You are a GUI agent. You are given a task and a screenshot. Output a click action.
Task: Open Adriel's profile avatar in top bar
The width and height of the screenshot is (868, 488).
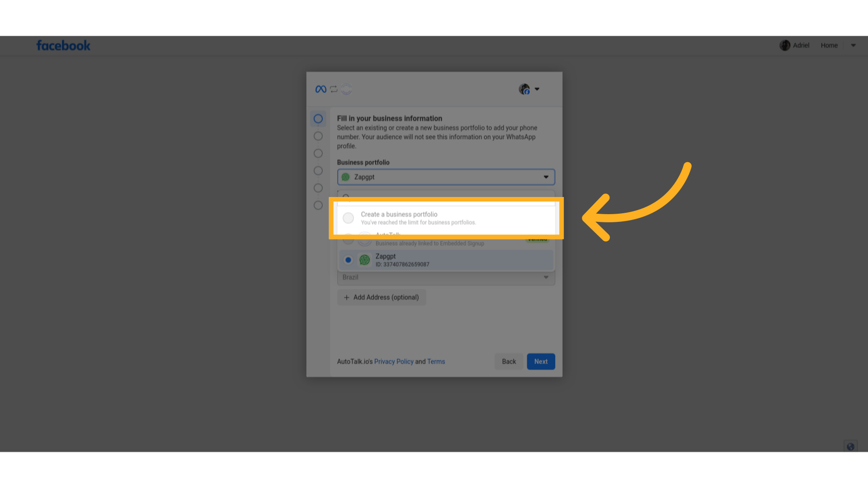click(x=785, y=45)
